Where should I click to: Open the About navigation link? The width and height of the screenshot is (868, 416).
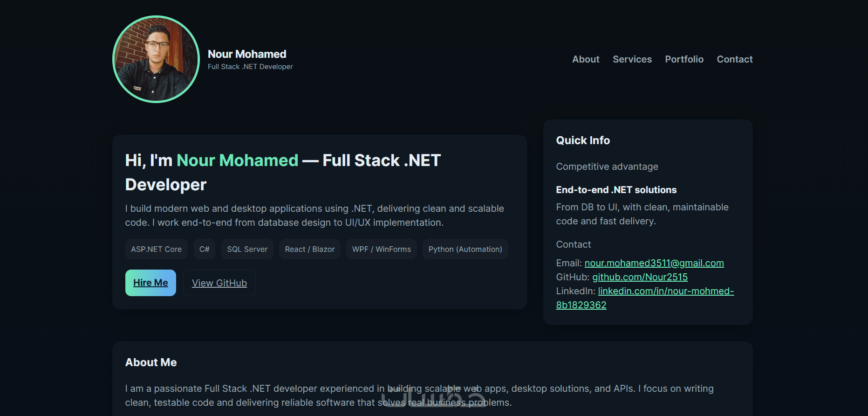click(x=586, y=59)
